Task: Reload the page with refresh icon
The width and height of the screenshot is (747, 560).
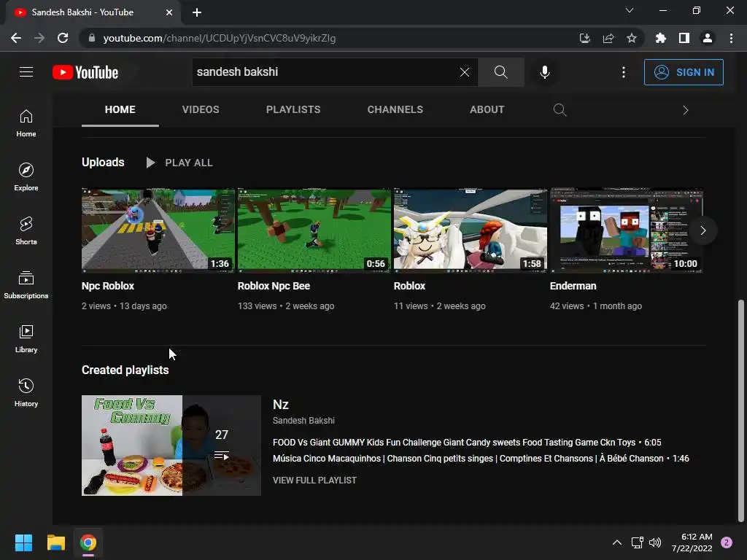Action: tap(63, 38)
